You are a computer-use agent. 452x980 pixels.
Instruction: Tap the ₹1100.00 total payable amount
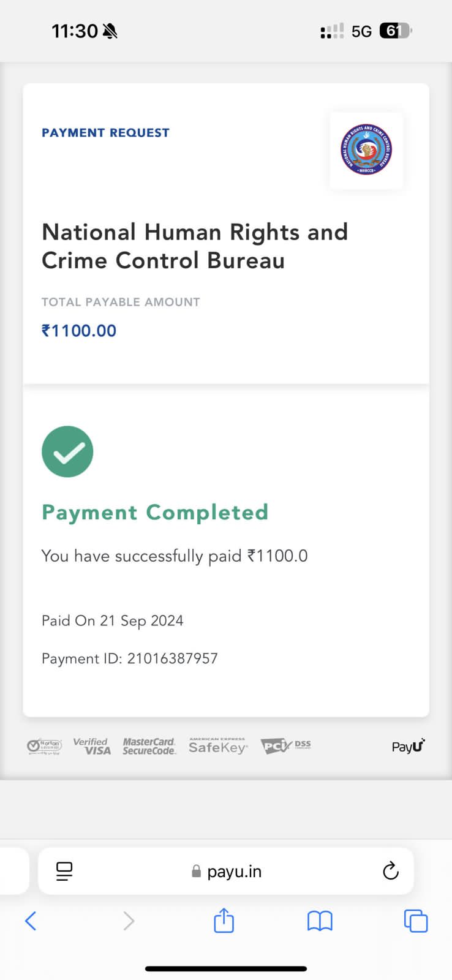coord(79,331)
